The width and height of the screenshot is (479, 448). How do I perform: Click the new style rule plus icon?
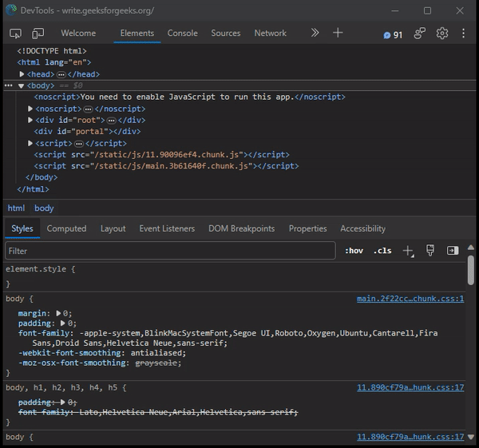point(408,251)
